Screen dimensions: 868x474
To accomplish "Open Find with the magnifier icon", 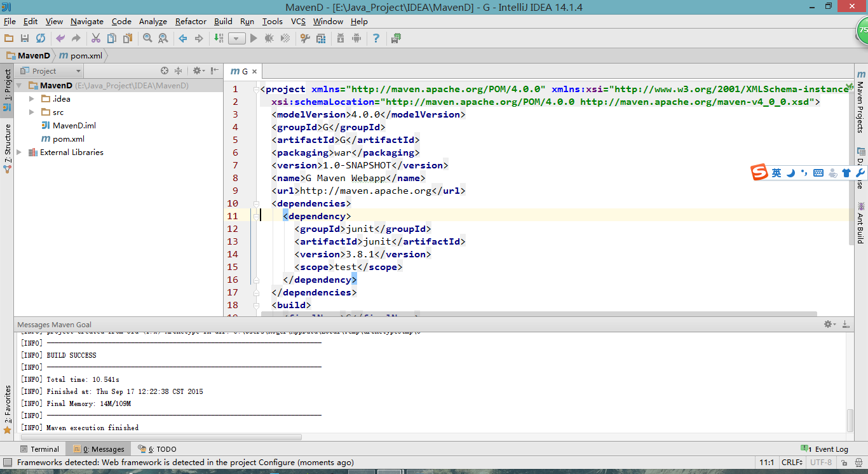I will point(147,38).
